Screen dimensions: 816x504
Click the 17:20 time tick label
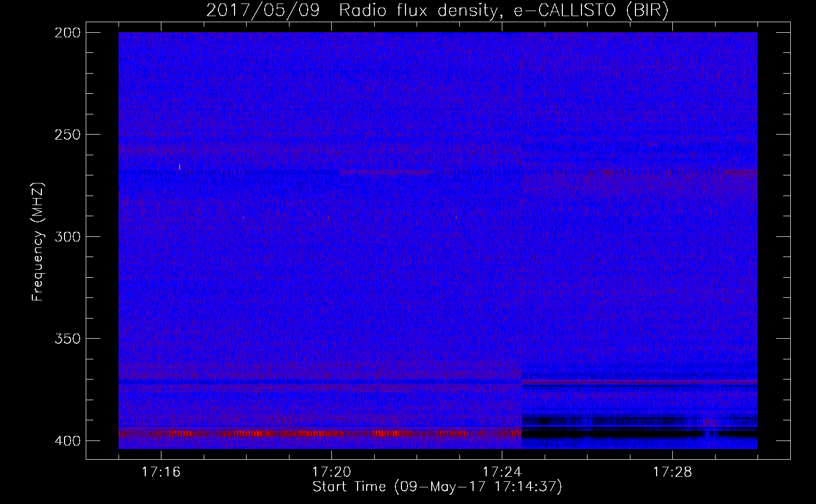tap(331, 472)
